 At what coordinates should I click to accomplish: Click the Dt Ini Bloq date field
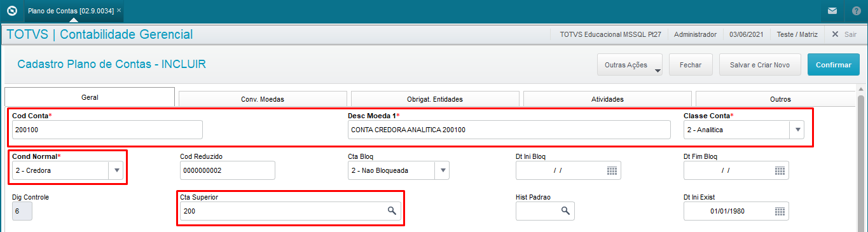[568, 170]
